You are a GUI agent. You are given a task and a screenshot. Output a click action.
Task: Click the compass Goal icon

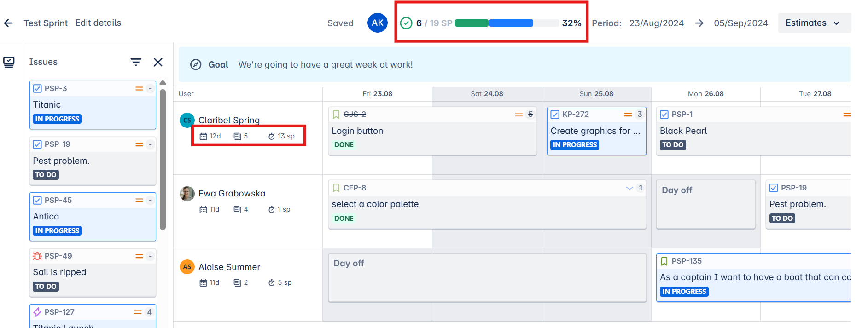click(x=196, y=64)
